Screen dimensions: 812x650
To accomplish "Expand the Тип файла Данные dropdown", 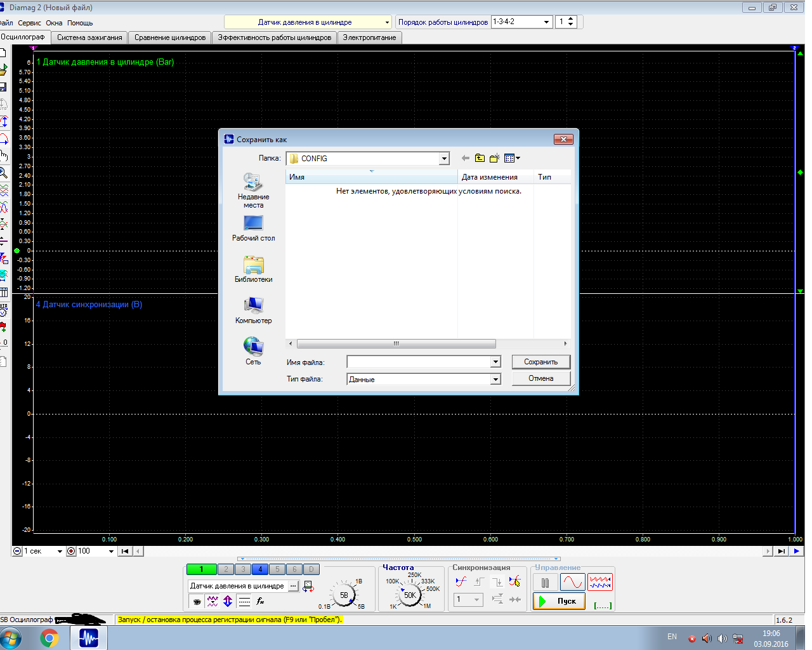I will 495,379.
